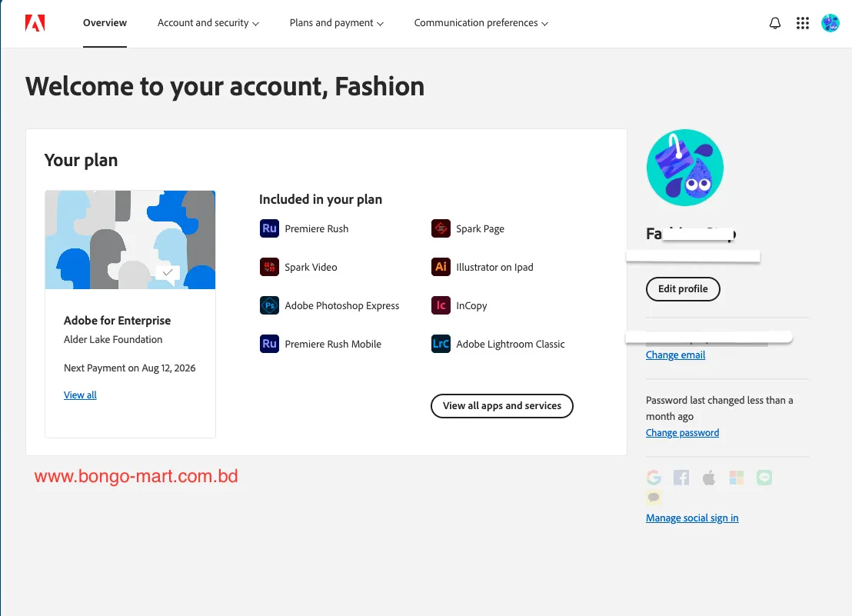Click the Facebook social sign-in icon
The image size is (852, 616).
(681, 477)
